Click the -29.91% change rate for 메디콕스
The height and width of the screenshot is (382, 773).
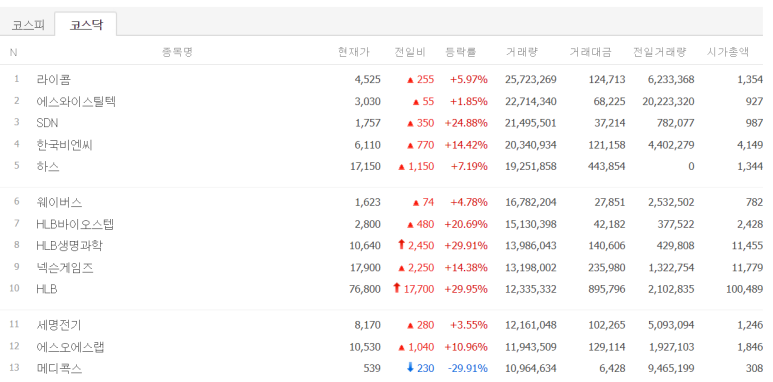(467, 368)
